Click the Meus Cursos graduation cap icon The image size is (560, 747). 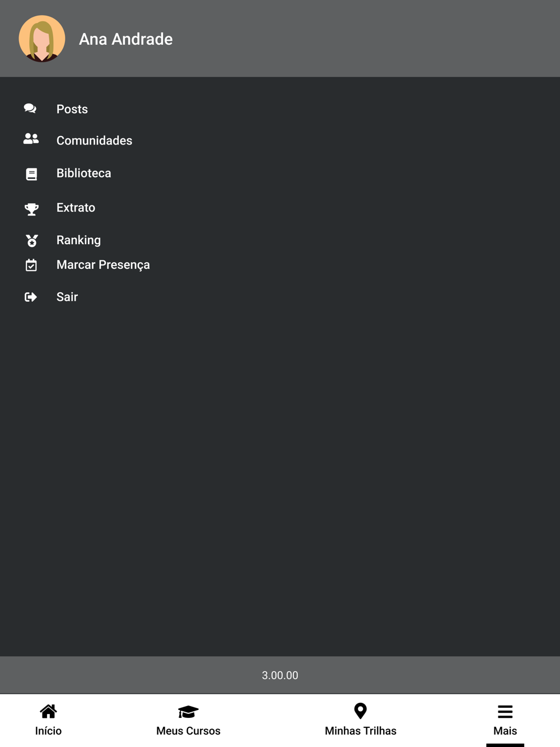point(188,712)
